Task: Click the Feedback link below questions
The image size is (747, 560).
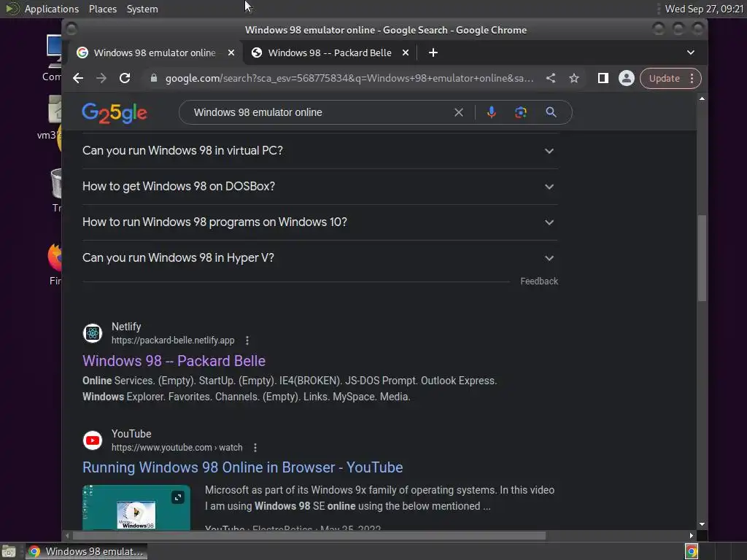Action: (x=539, y=281)
